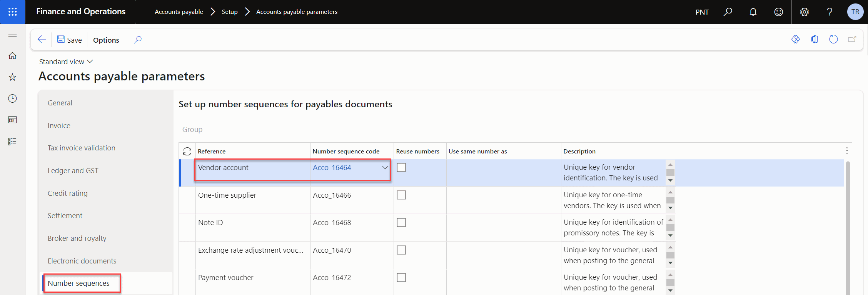868x295 pixels.
Task: Click the Description column header
Action: (579, 152)
